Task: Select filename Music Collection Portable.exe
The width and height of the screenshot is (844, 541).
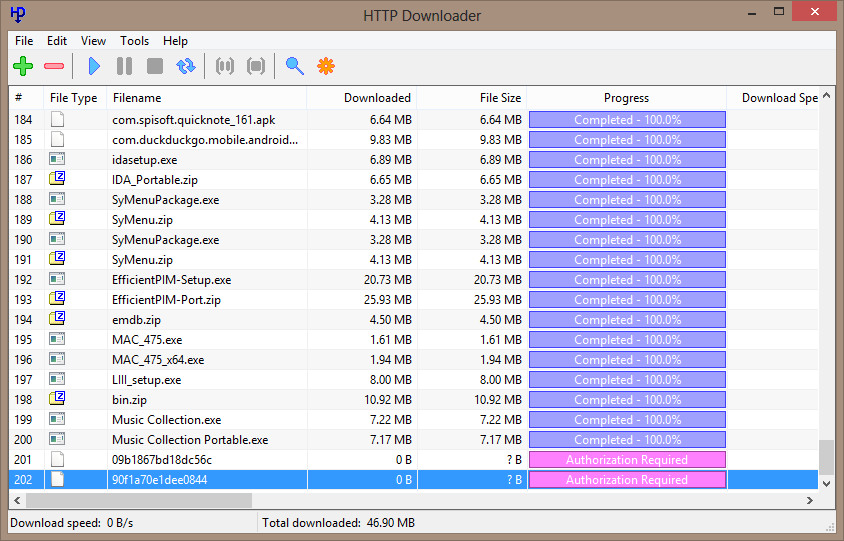Action: (x=190, y=440)
